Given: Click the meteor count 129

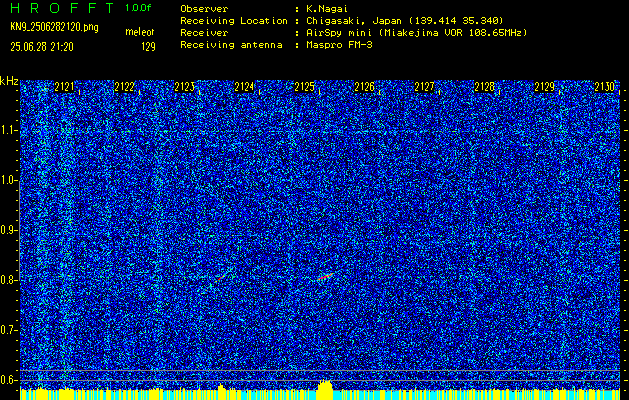Looking at the screenshot, I should pyautogui.click(x=148, y=47).
